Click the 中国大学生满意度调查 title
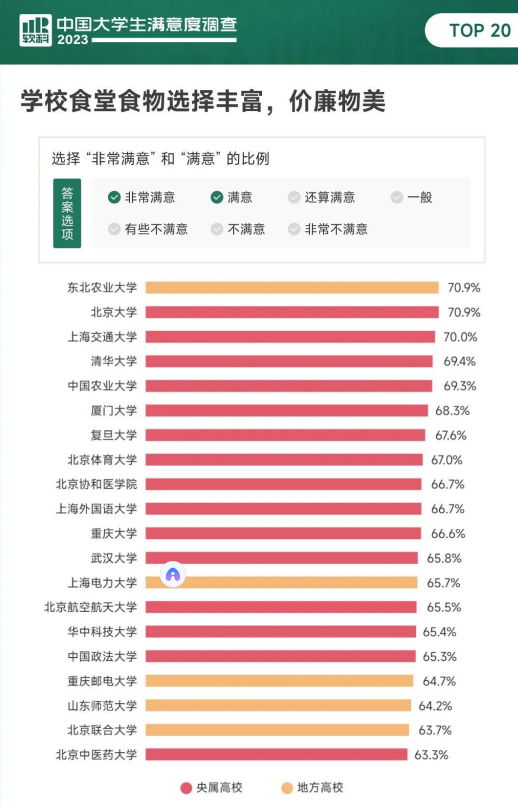The image size is (518, 806). pyautogui.click(x=147, y=24)
